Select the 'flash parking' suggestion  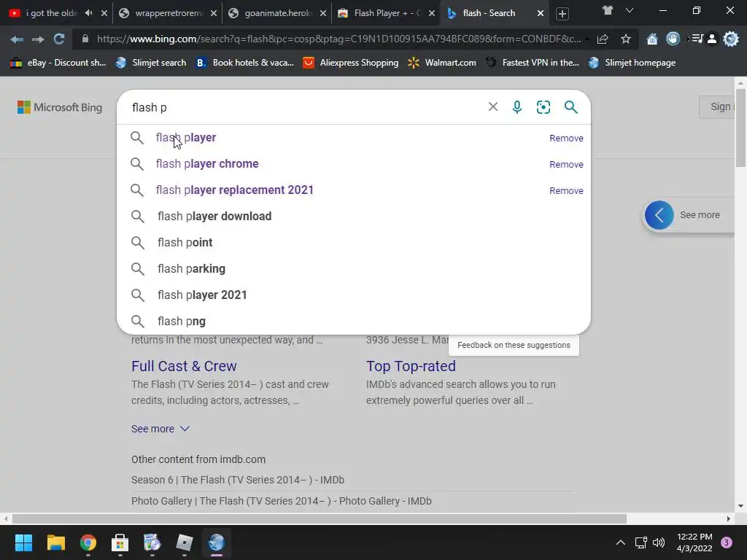pos(354,268)
